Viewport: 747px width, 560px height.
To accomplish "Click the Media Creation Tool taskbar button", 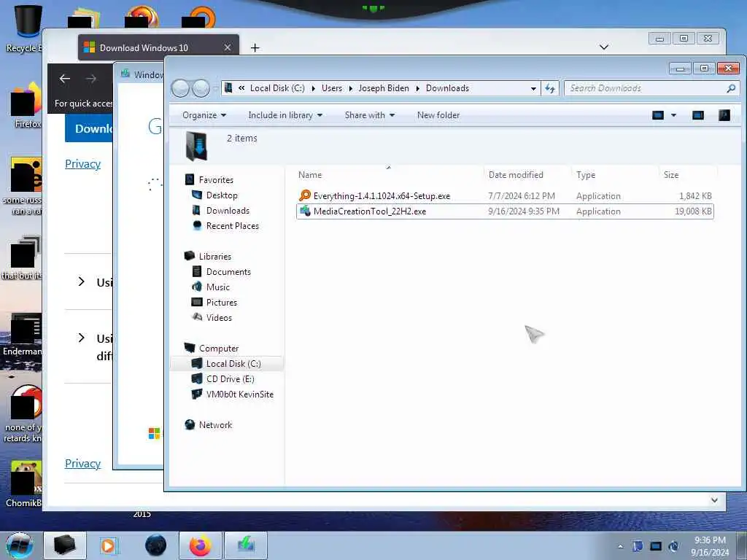I will click(246, 545).
